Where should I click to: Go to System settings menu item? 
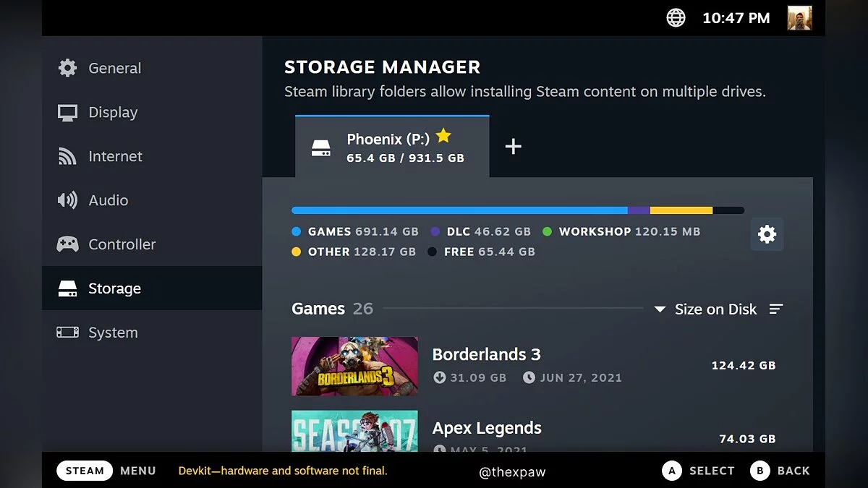click(152, 333)
